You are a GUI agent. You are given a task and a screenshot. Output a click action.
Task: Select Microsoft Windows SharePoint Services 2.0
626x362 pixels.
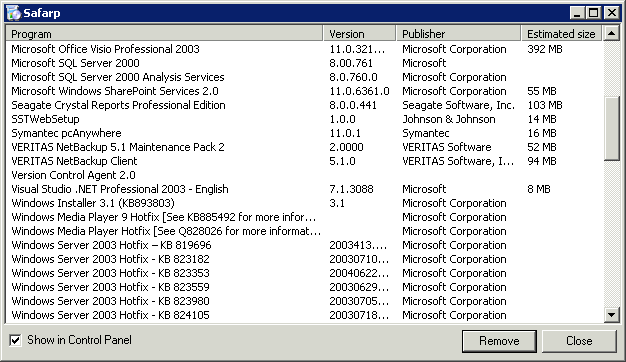coord(115,91)
